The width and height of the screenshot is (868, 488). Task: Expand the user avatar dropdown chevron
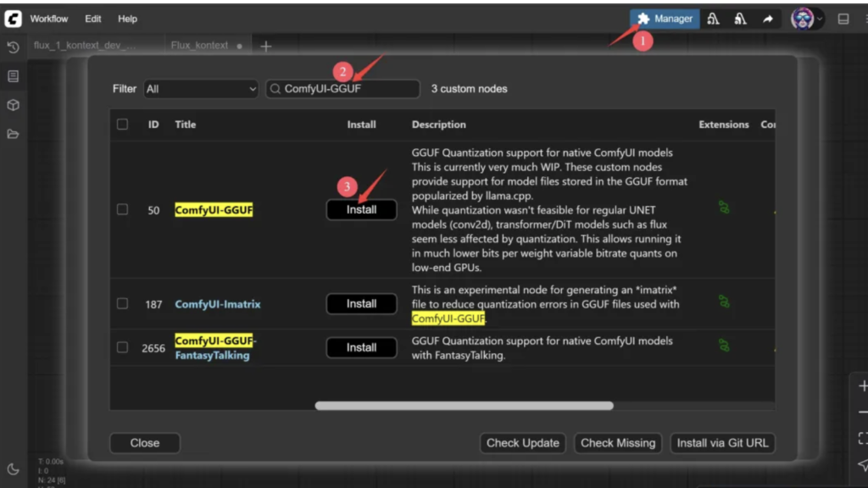[820, 19]
